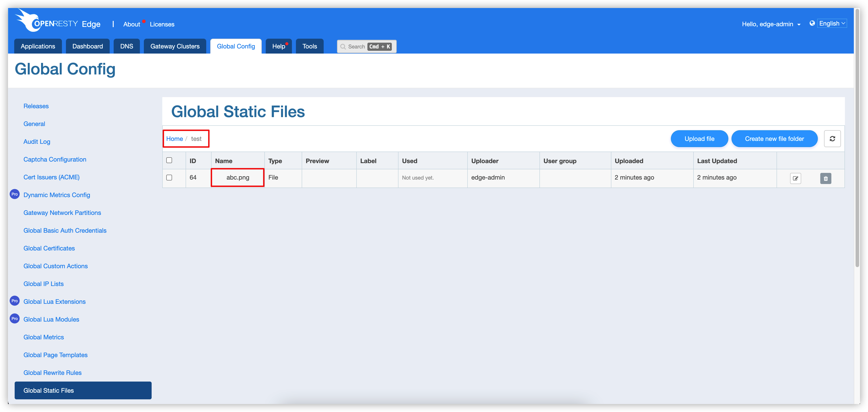Click the globe language icon
Viewport: 868px width, 412px height.
tap(812, 23)
